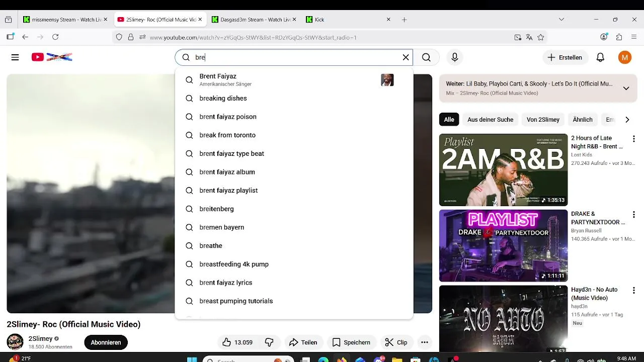Image resolution: width=644 pixels, height=362 pixels.
Task: Pick 'breast pumping tutorials' suggestion
Action: (x=294, y=301)
